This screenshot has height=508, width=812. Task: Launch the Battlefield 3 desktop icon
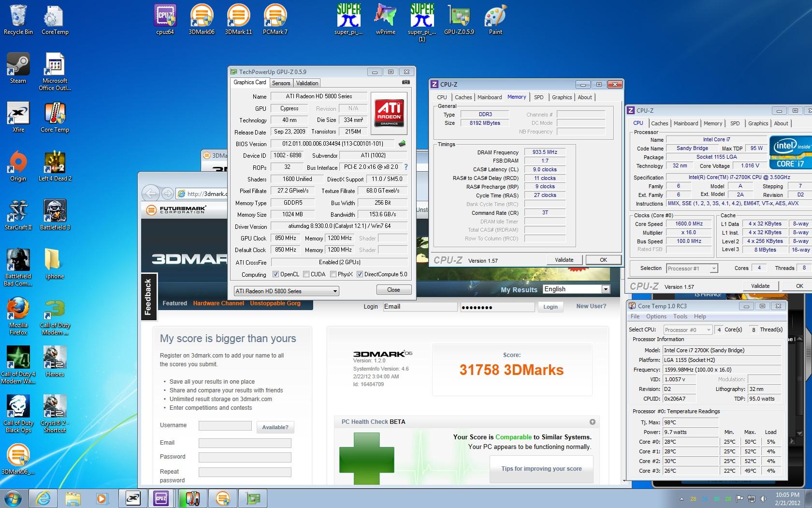[55, 215]
